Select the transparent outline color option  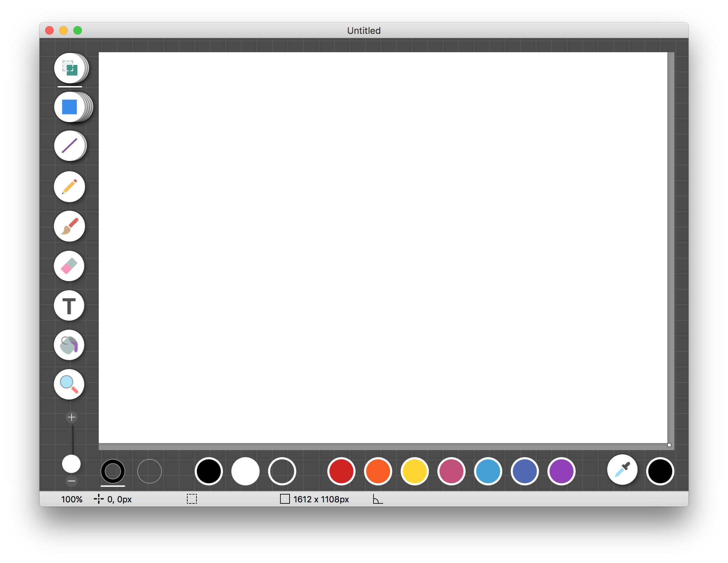[281, 471]
